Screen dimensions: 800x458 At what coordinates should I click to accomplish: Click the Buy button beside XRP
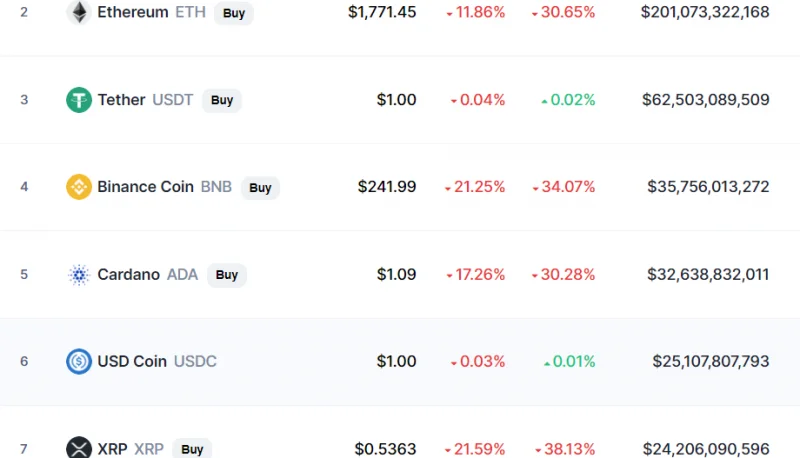pyautogui.click(x=192, y=449)
